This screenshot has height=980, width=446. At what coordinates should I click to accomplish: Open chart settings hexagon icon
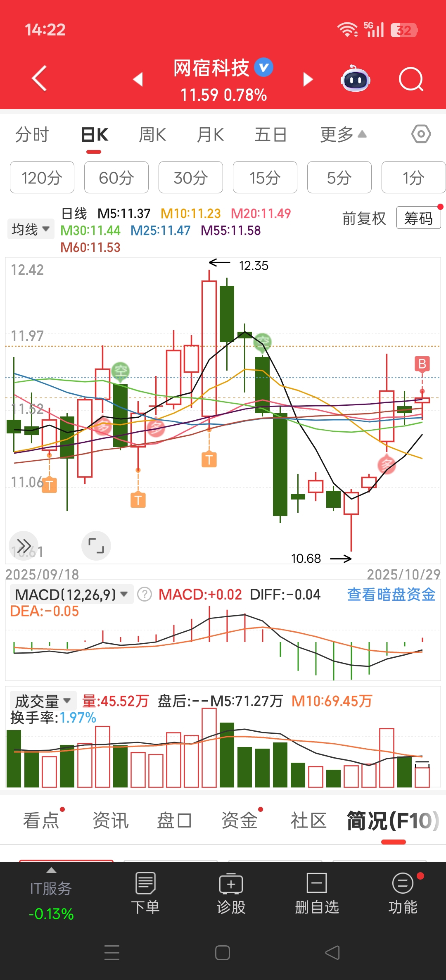tap(421, 134)
